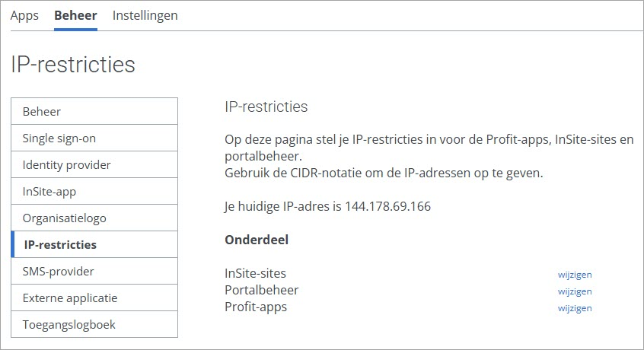Click the Onderdeel column header

[257, 240]
